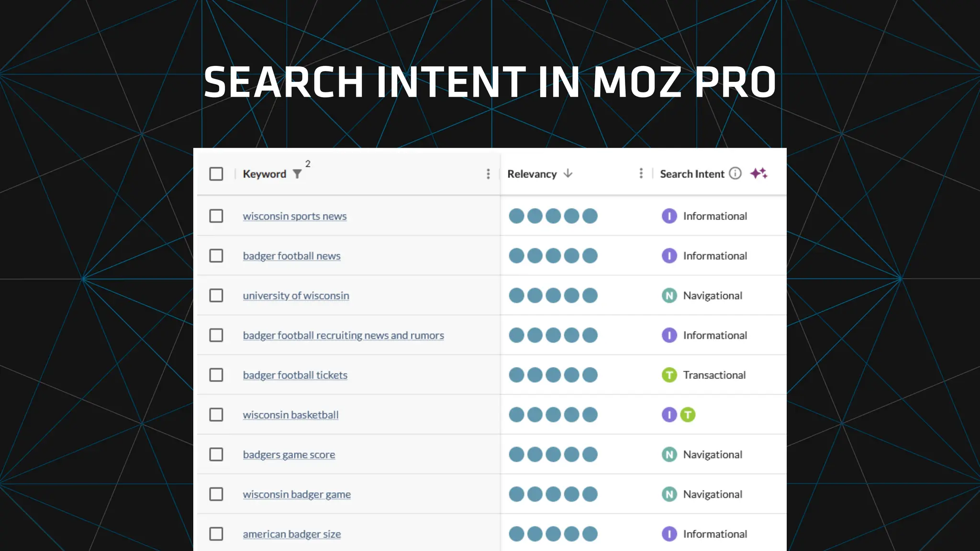The height and width of the screenshot is (551, 980).
Task: Open Keyword column options menu
Action: [488, 174]
